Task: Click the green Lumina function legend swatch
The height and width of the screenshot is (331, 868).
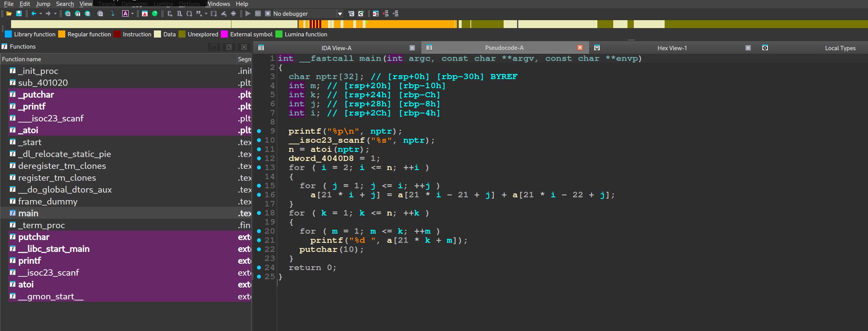Action: [x=279, y=34]
